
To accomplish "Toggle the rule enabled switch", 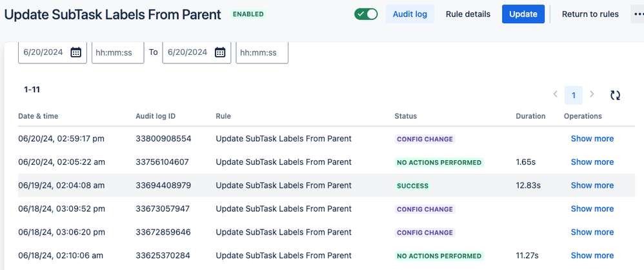I will click(366, 14).
